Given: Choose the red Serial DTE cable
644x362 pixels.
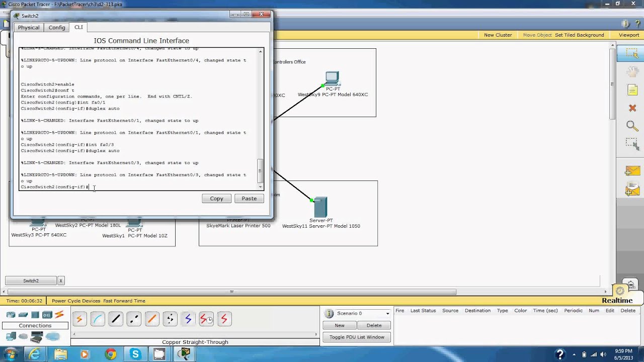Looking at the screenshot, I should point(224,319).
